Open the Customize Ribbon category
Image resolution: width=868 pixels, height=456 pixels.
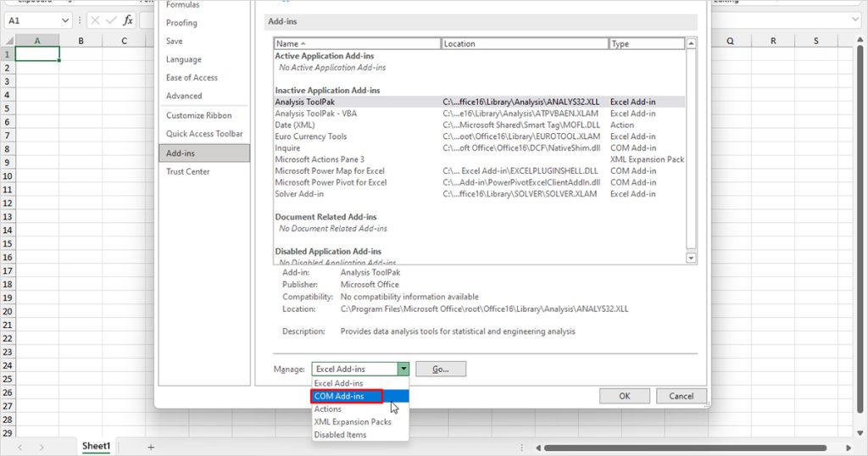204,115
